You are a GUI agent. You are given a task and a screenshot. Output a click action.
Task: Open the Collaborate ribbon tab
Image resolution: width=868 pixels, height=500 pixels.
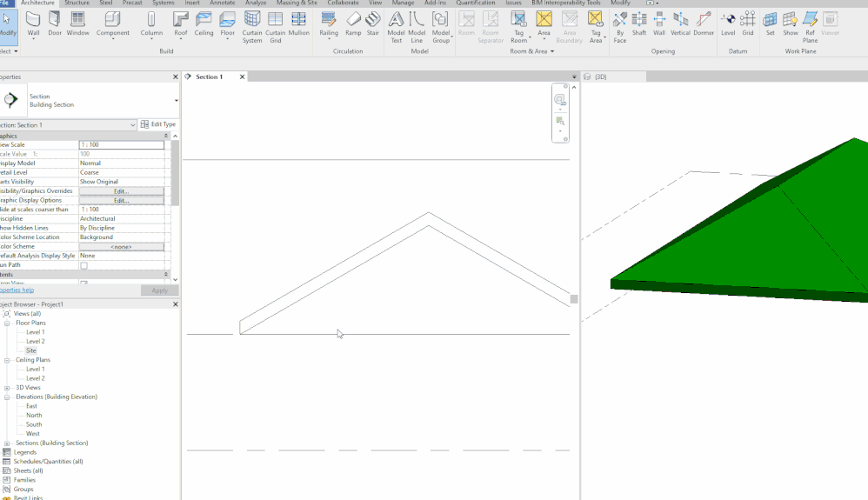coord(343,3)
